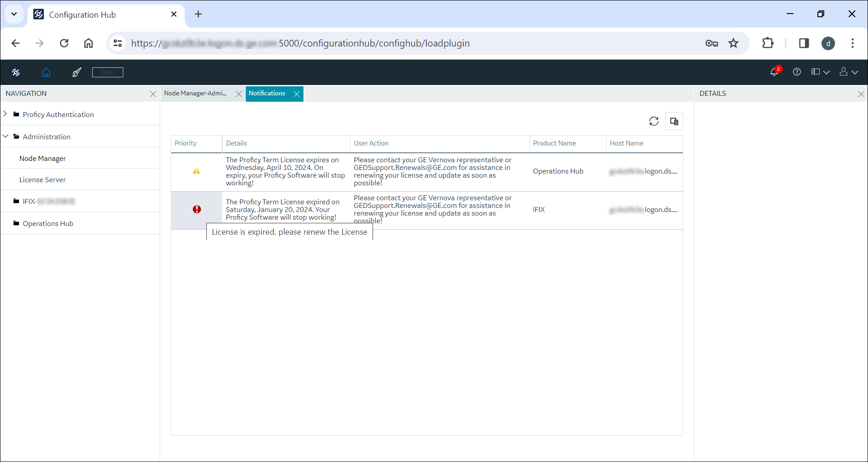Select the license expires April 10 details
868x462 pixels.
285,171
